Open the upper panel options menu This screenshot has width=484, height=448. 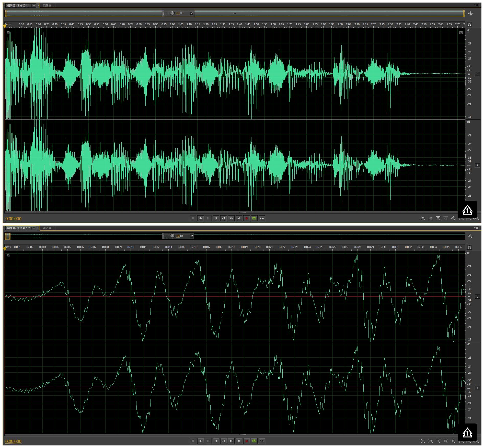pos(476,5)
